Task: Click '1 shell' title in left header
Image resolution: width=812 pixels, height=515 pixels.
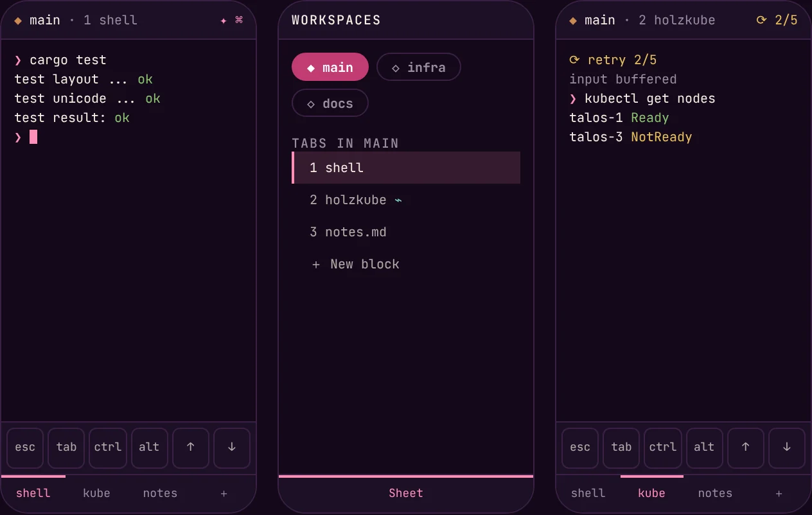Action: click(x=110, y=20)
